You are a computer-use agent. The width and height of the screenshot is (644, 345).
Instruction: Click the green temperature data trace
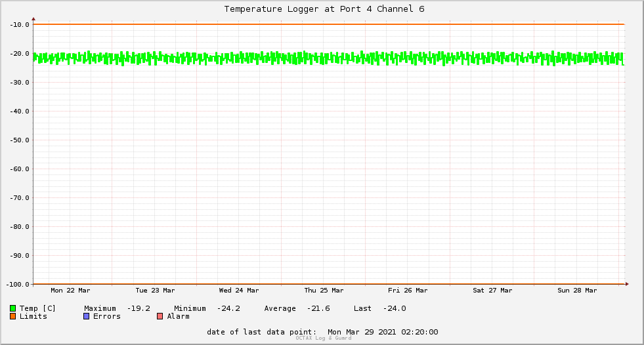(329, 58)
